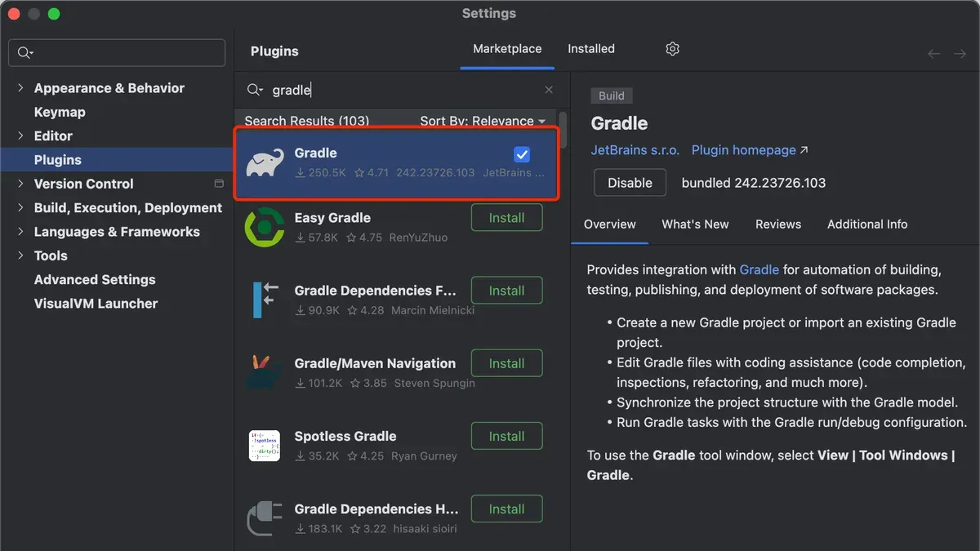Select the Gradle/Maven Navigation result title
The height and width of the screenshot is (551, 980).
coord(375,363)
